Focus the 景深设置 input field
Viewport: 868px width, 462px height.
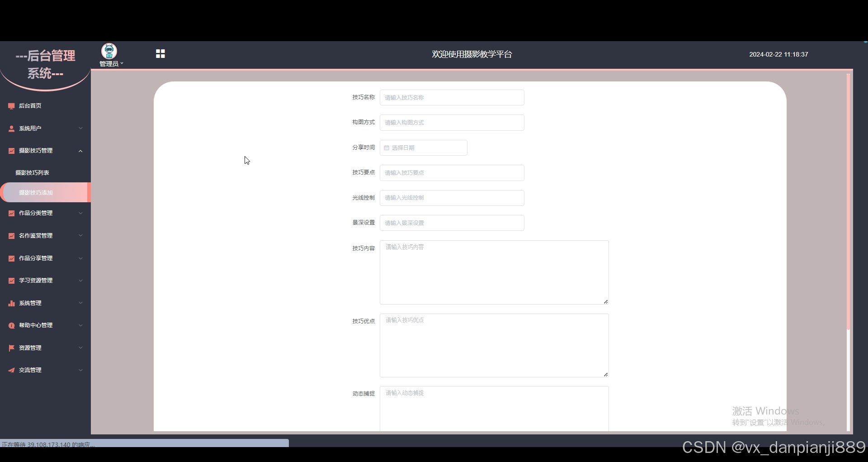pyautogui.click(x=452, y=223)
